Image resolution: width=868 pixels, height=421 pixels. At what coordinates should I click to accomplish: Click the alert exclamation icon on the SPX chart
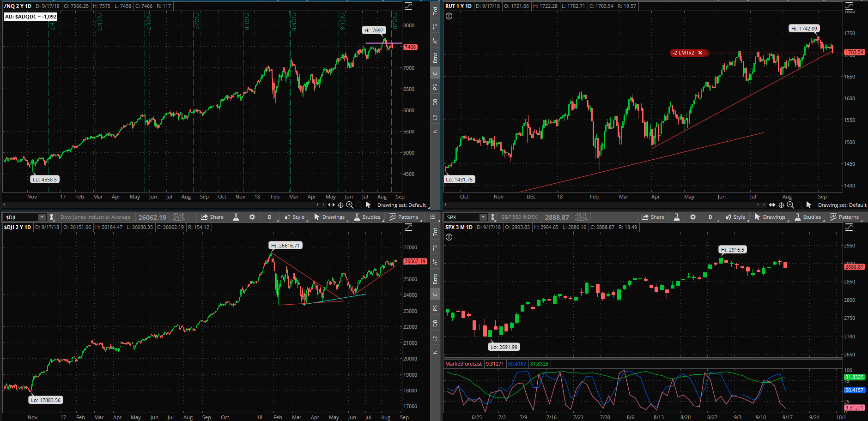tap(449, 237)
